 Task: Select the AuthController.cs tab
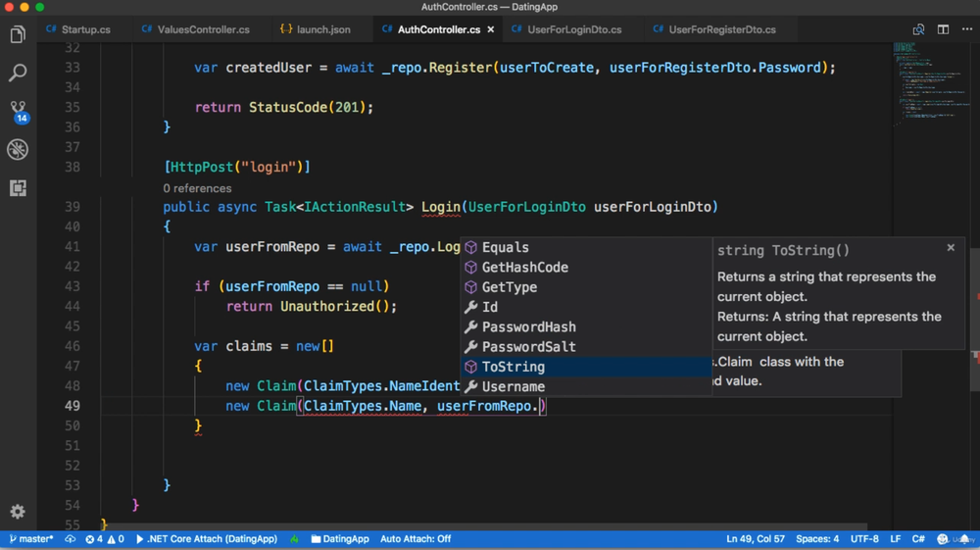click(x=439, y=29)
